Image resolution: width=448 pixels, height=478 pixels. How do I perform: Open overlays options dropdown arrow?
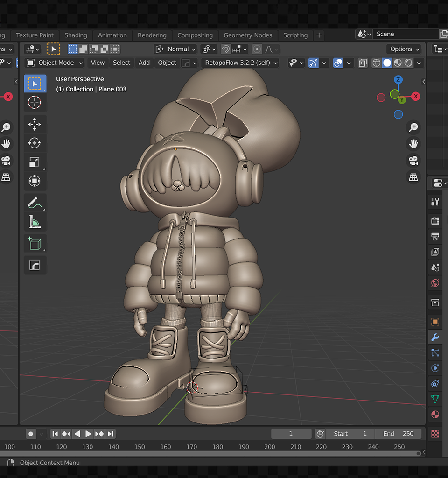349,63
